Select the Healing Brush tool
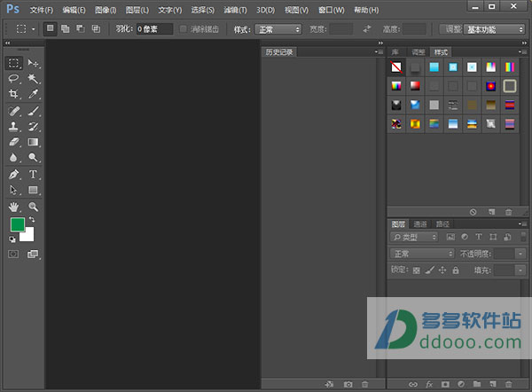 (13, 111)
